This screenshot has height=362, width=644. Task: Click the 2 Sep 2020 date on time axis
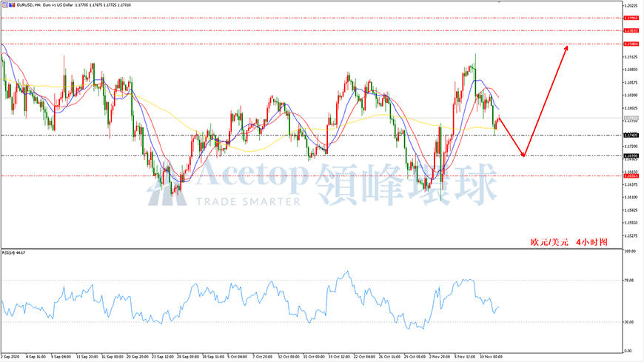point(10,357)
